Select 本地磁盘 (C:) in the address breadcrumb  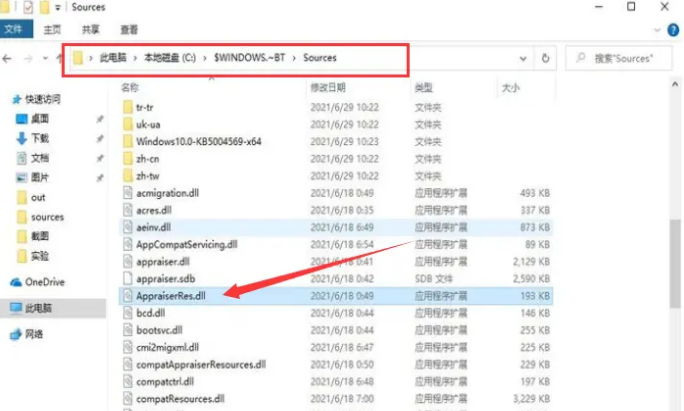point(170,58)
